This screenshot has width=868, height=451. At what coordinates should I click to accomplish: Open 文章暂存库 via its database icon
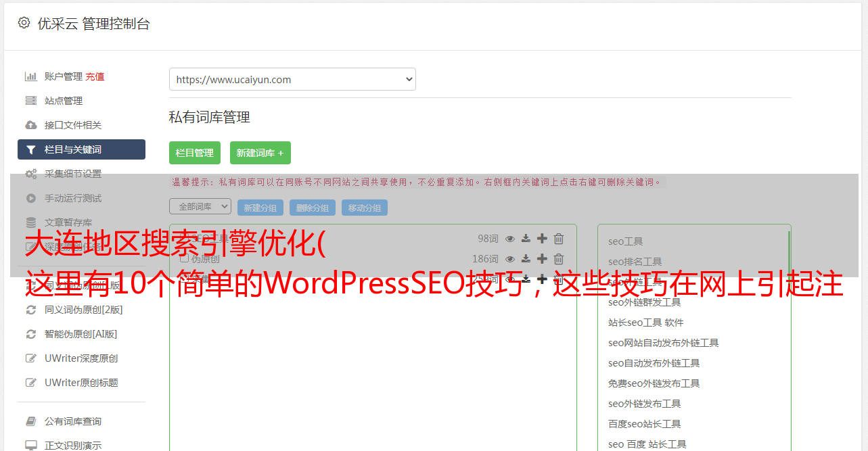[31, 222]
